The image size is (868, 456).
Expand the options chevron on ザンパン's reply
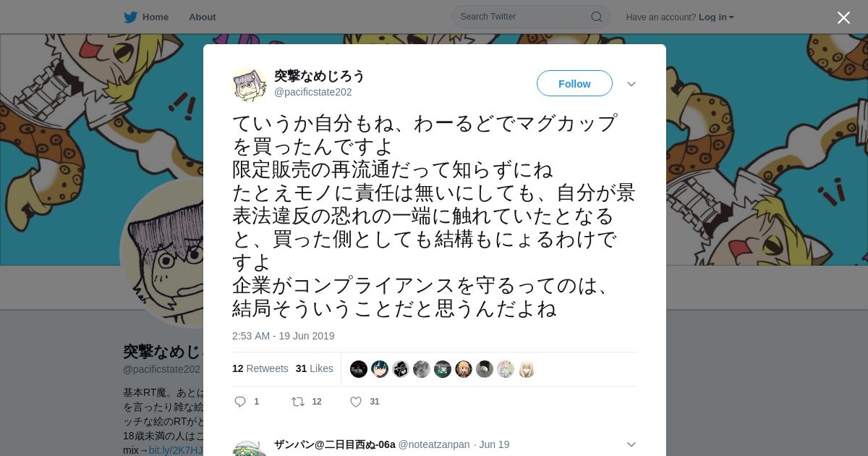631,444
